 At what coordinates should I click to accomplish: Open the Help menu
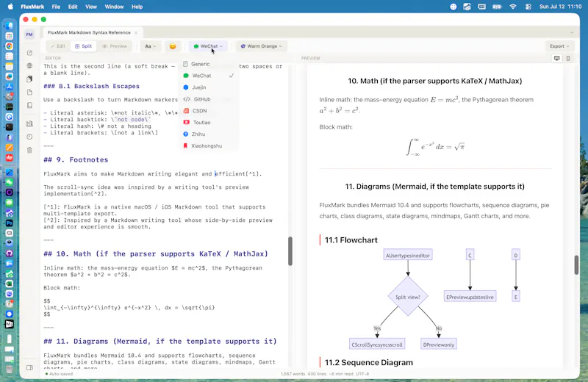click(137, 7)
